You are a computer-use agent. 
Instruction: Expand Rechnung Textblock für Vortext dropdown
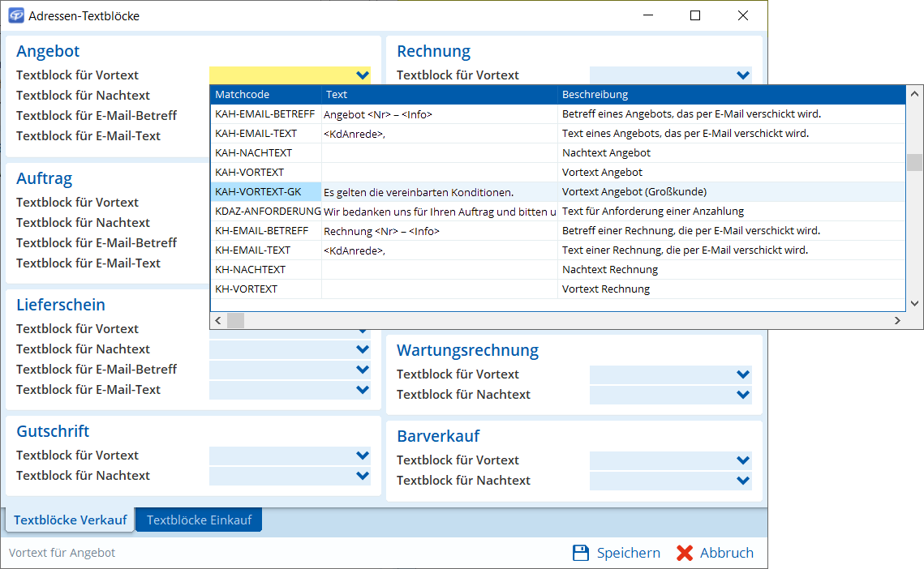(x=743, y=75)
